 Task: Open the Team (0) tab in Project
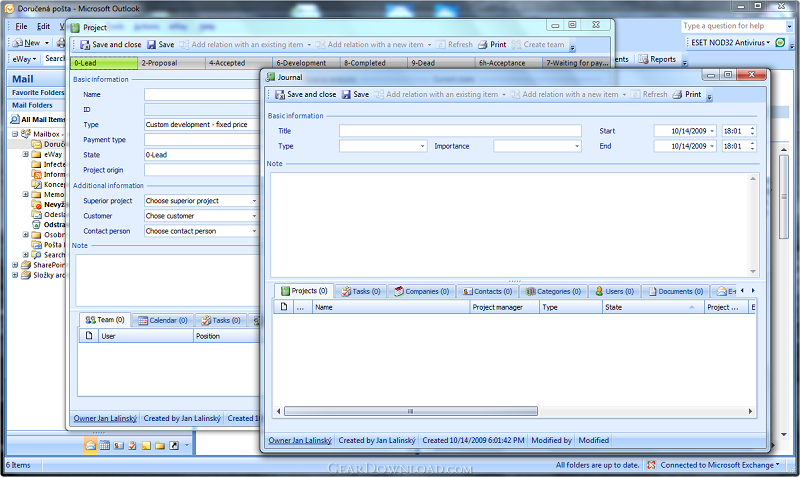point(105,320)
